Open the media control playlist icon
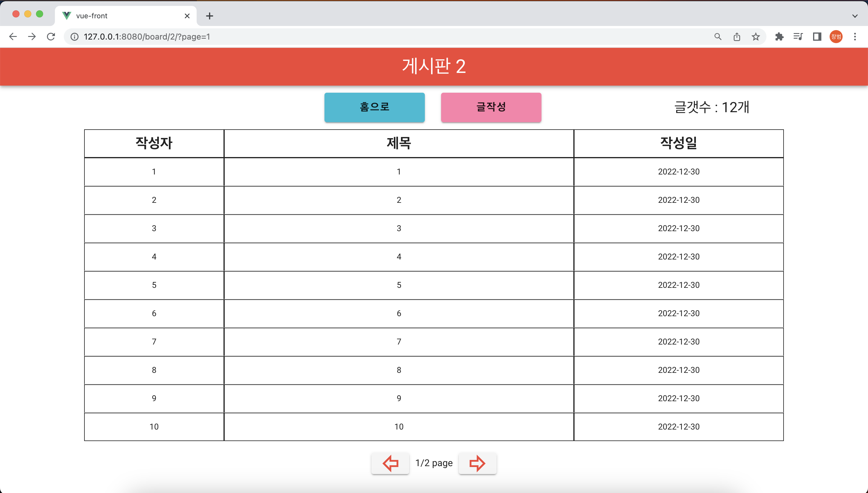868x493 pixels. point(798,37)
